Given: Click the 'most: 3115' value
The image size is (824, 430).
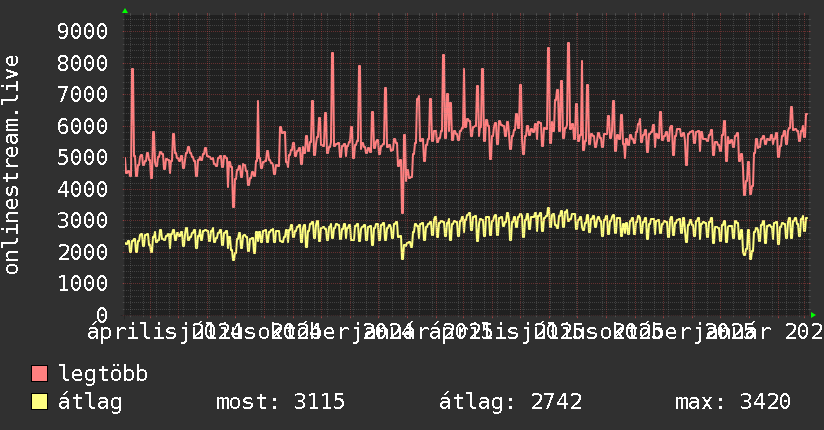Looking at the screenshot, I should (281, 402).
